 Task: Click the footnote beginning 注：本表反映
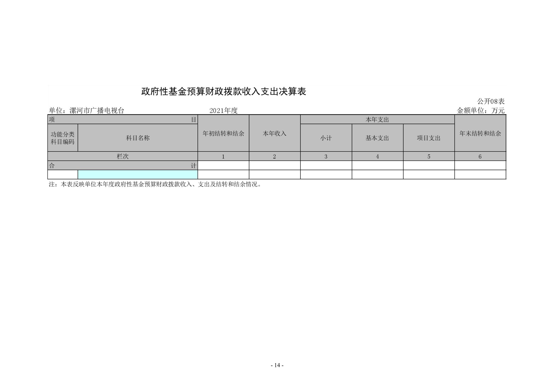point(155,185)
